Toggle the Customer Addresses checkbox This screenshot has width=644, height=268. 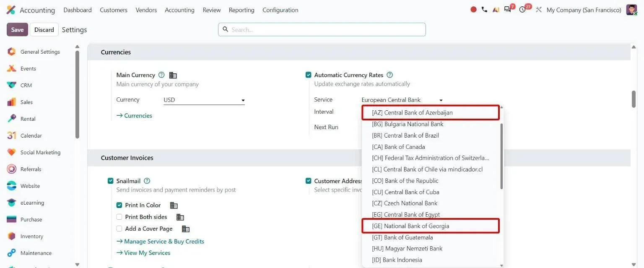309,181
